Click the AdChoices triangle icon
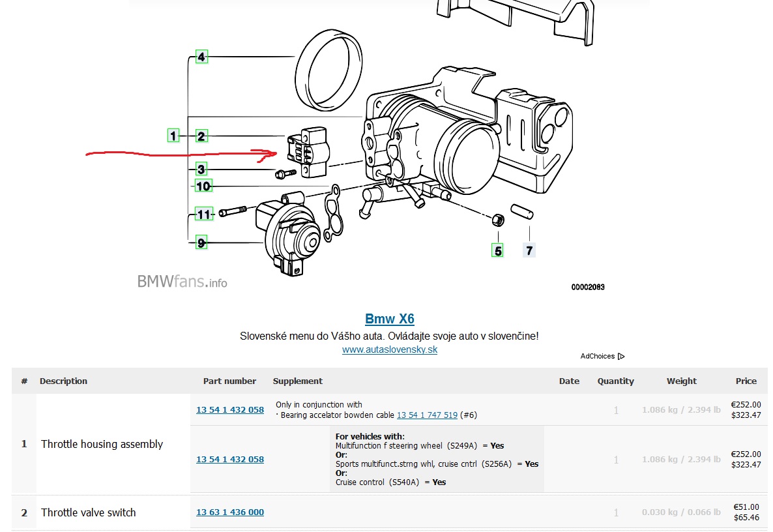 (x=621, y=356)
